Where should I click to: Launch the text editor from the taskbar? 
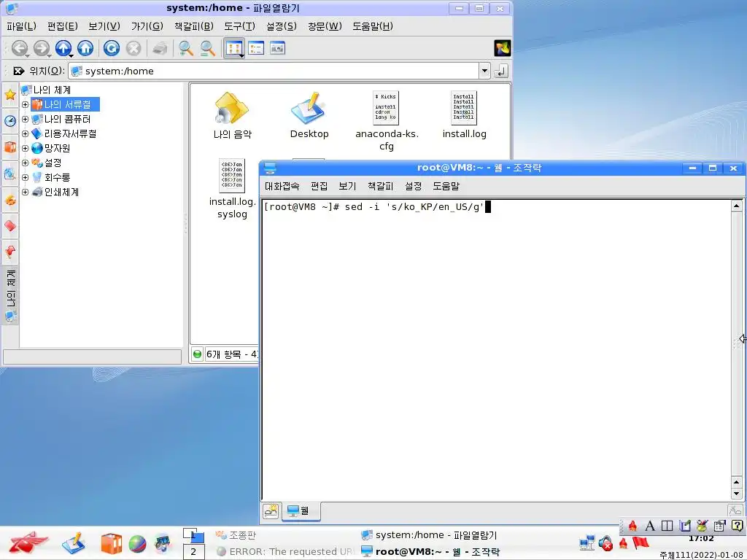(74, 543)
